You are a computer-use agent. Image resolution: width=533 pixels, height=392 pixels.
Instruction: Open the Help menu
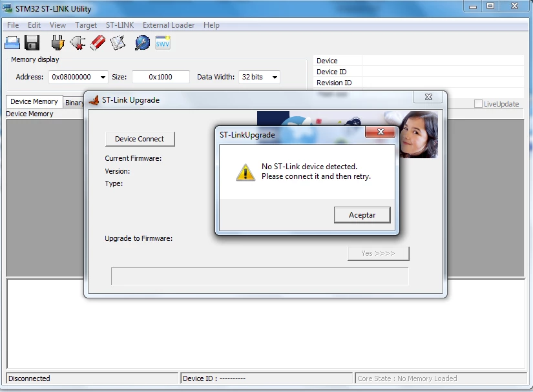tap(211, 25)
